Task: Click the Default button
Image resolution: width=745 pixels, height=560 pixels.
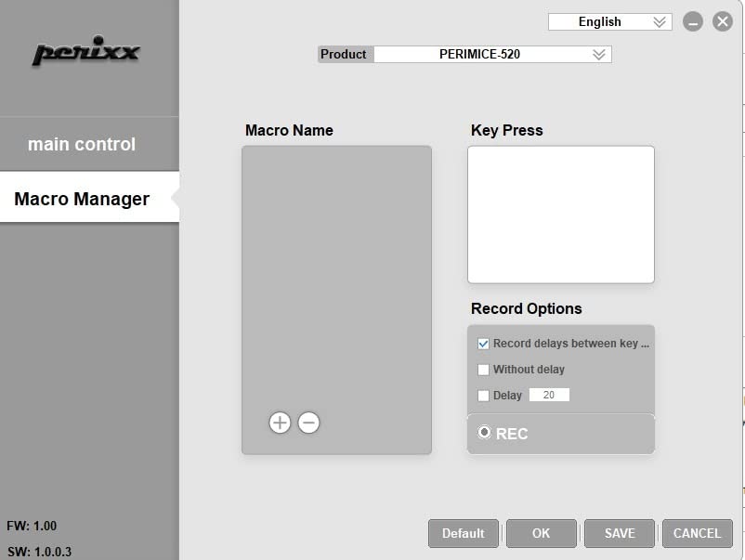Action: [464, 533]
